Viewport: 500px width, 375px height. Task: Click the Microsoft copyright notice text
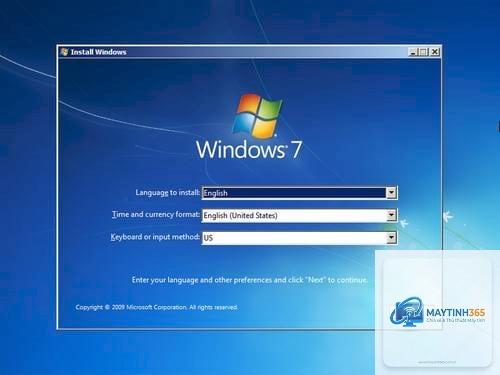click(157, 307)
